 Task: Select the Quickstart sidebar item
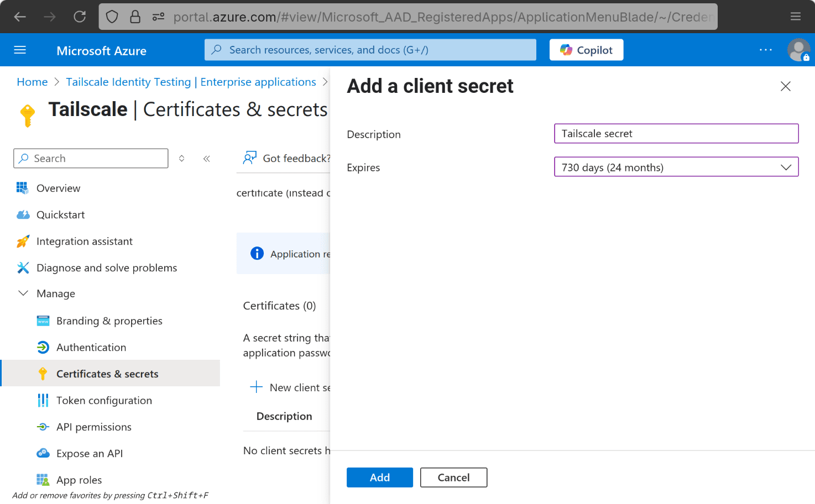(60, 214)
